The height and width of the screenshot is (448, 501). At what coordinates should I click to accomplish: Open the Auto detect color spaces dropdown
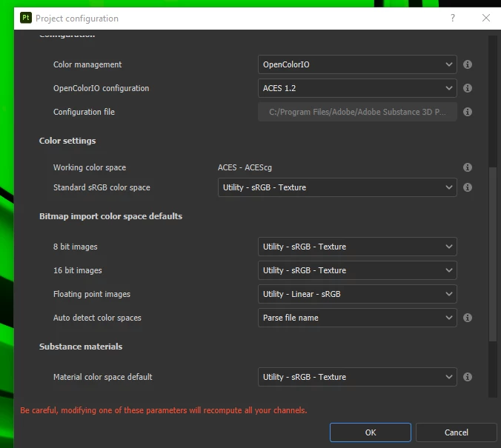click(x=357, y=318)
